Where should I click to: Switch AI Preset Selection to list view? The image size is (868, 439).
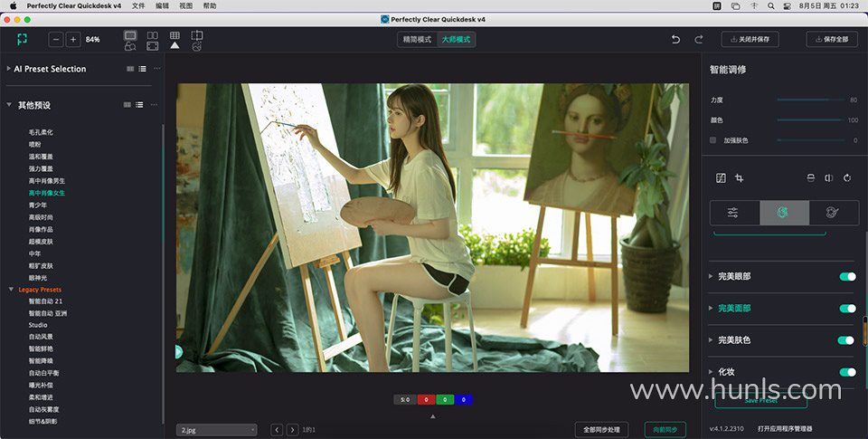tap(142, 69)
